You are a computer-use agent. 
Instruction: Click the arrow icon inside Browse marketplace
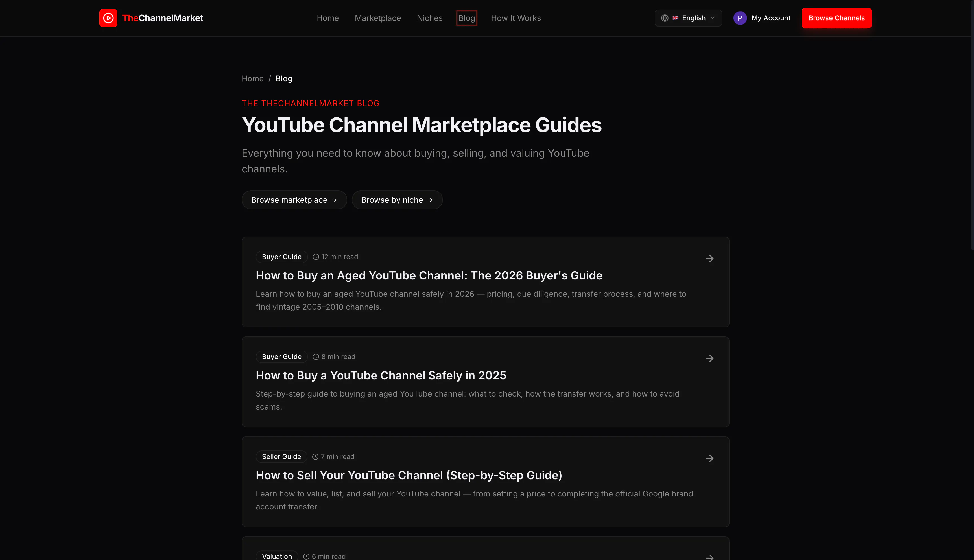(x=334, y=200)
